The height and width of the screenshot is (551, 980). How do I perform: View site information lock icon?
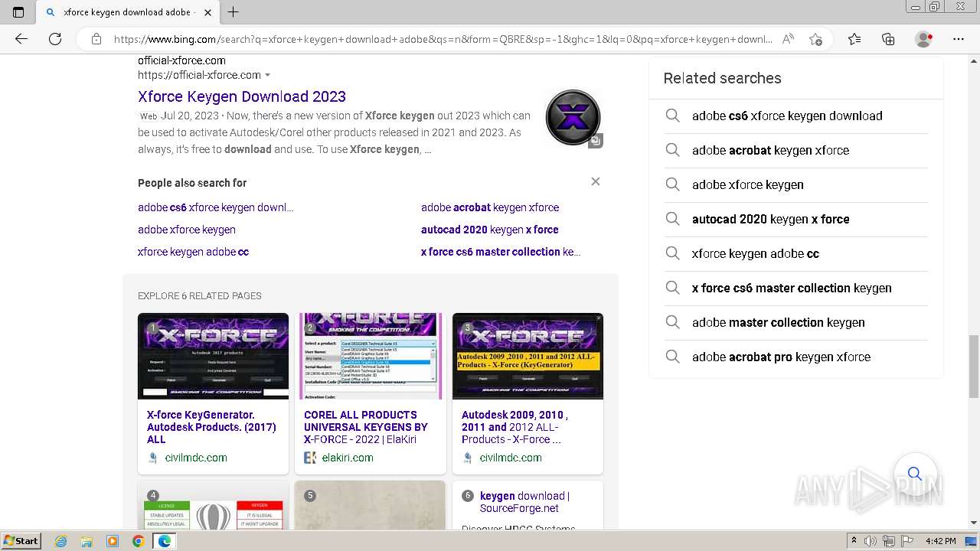pyautogui.click(x=96, y=39)
